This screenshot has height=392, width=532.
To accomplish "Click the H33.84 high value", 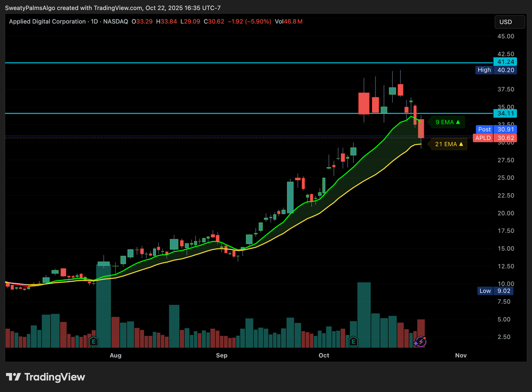I will (166, 21).
